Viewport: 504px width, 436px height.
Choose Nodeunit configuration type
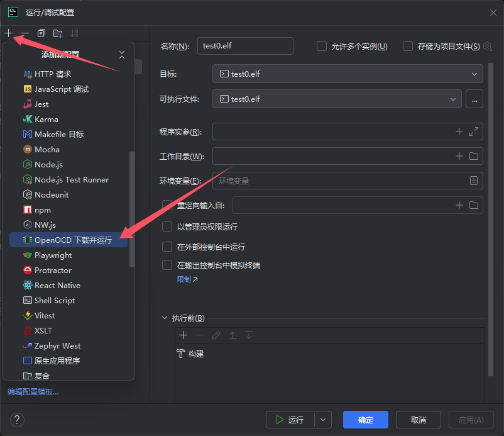[x=68, y=194]
